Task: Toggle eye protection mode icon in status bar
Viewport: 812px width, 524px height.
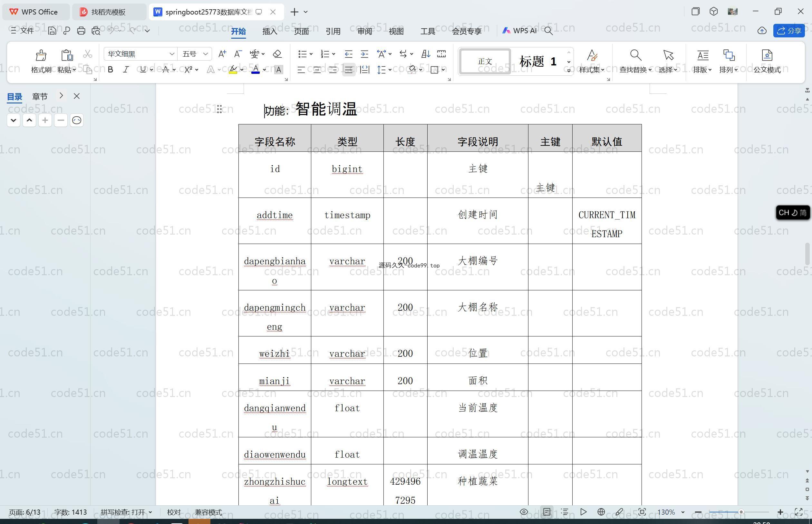Action: tap(524, 512)
